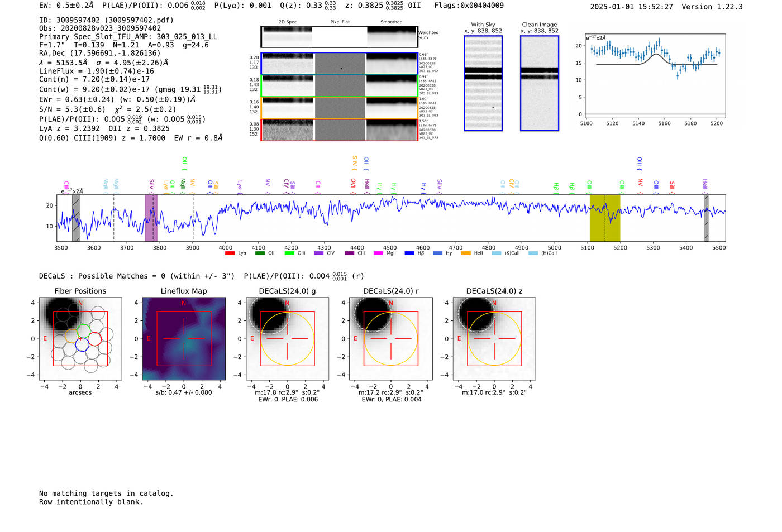Open the DECaLS(24.0) g cutout

pos(287,338)
